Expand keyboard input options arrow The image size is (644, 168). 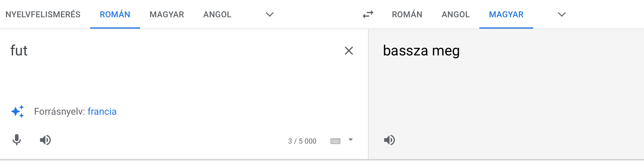[x=351, y=140]
